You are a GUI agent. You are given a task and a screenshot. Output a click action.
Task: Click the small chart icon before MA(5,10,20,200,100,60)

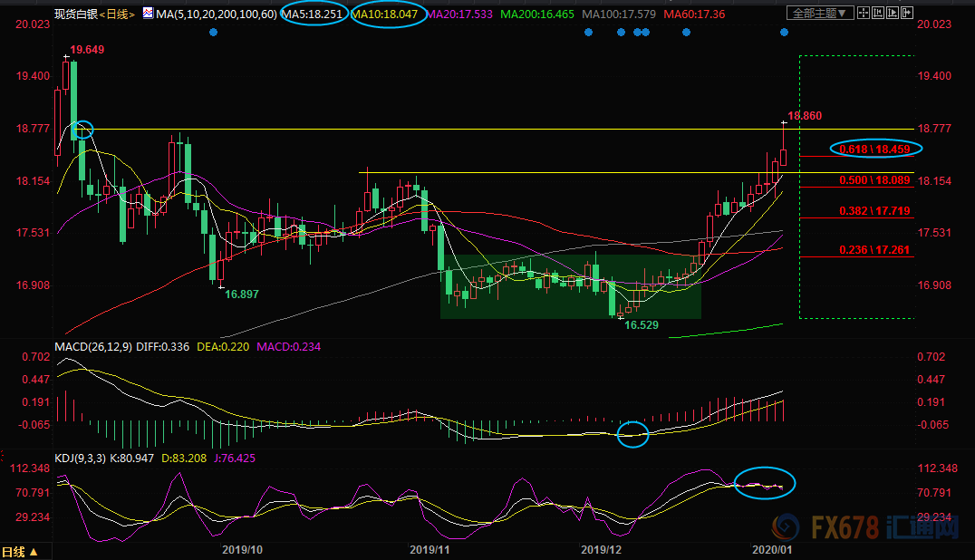click(145, 14)
